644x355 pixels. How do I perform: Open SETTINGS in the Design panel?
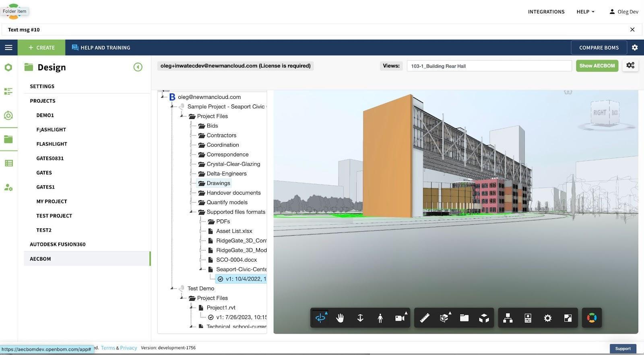42,86
